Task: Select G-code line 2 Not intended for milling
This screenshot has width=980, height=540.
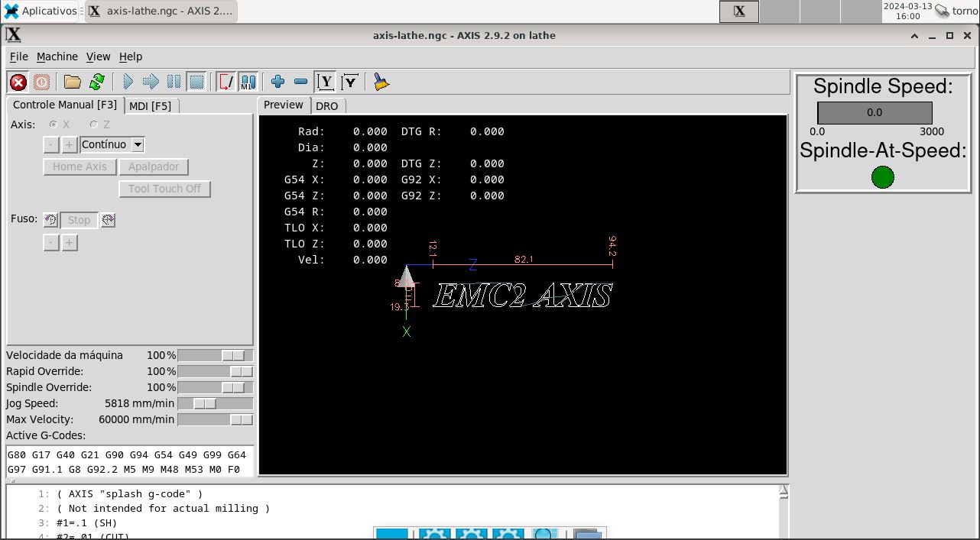Action: (164, 508)
